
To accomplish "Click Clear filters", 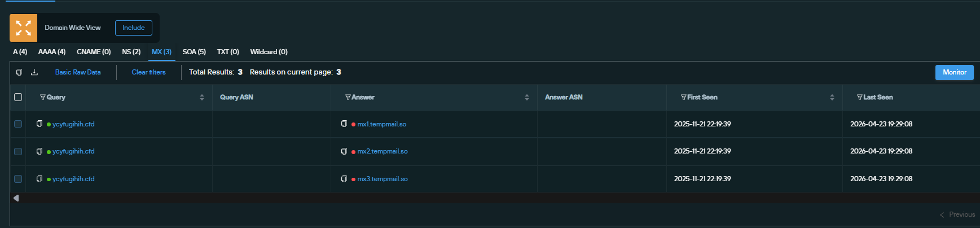I will tap(149, 72).
